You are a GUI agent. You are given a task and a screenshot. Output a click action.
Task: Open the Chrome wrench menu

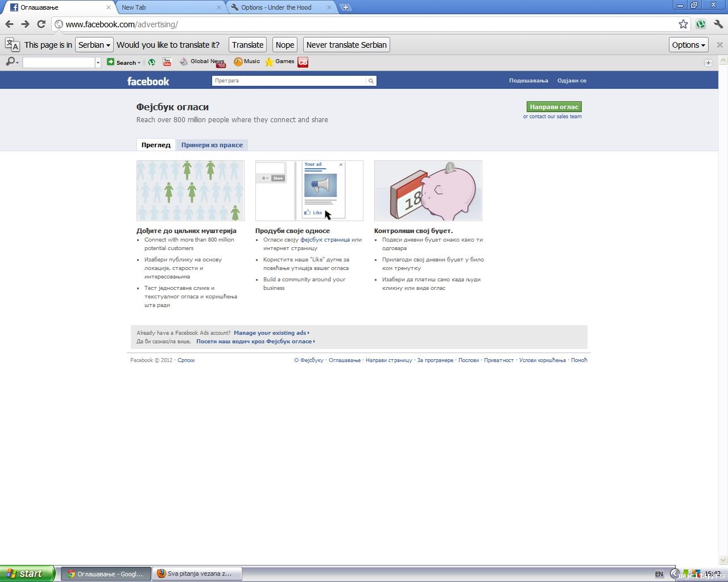(x=718, y=24)
